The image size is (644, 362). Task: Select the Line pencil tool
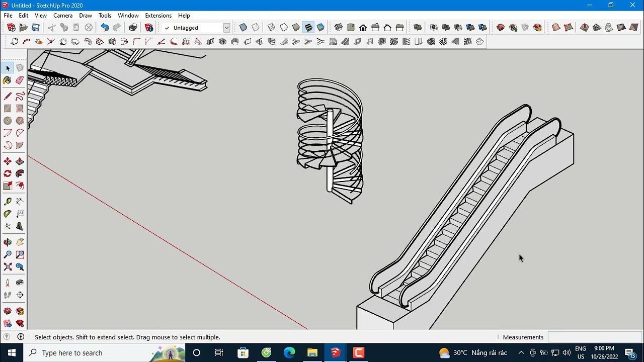pyautogui.click(x=8, y=96)
